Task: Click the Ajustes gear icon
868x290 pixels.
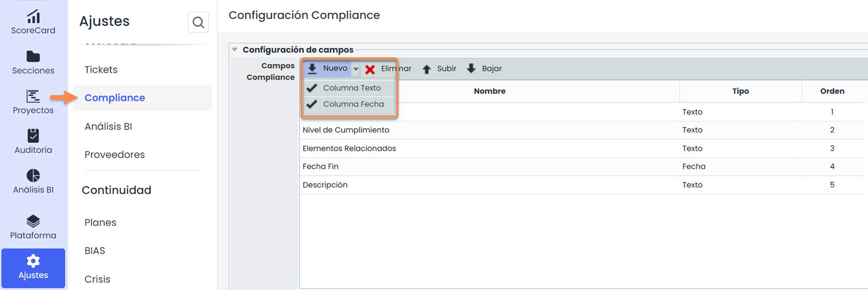Action: click(33, 261)
